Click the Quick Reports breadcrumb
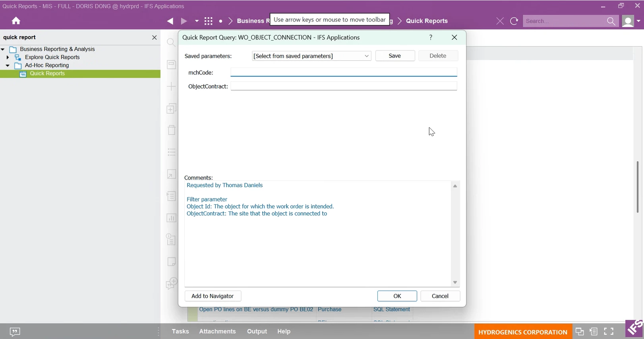 click(x=427, y=21)
